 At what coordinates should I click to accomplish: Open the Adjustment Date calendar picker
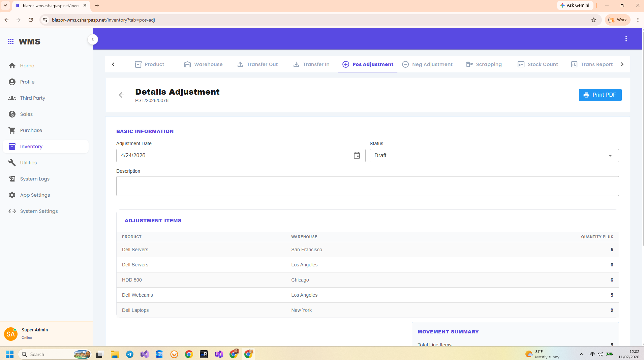tap(357, 156)
